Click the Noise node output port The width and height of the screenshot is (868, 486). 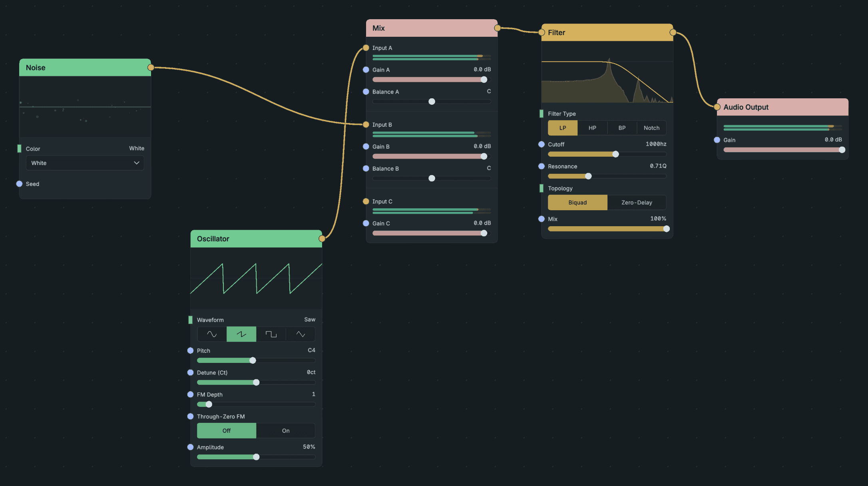(151, 68)
